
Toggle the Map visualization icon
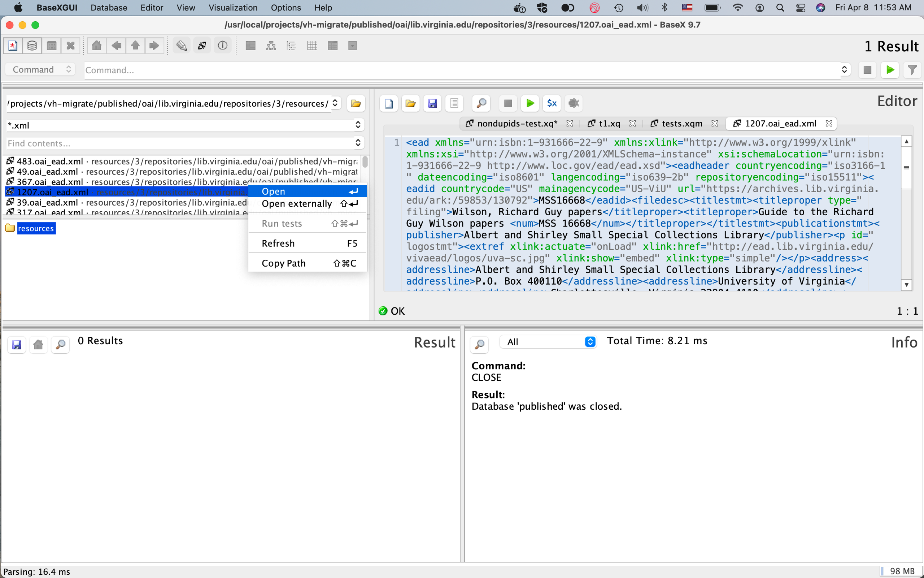(x=250, y=46)
